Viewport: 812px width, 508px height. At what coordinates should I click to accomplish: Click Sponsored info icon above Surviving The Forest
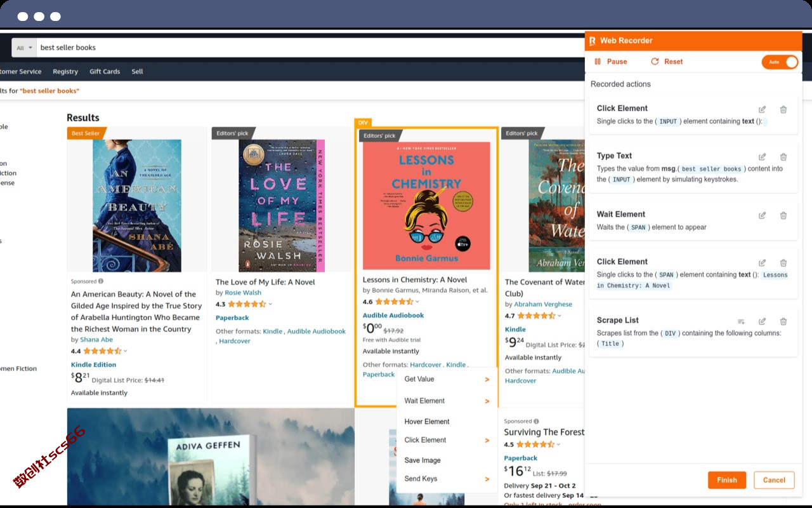point(536,421)
